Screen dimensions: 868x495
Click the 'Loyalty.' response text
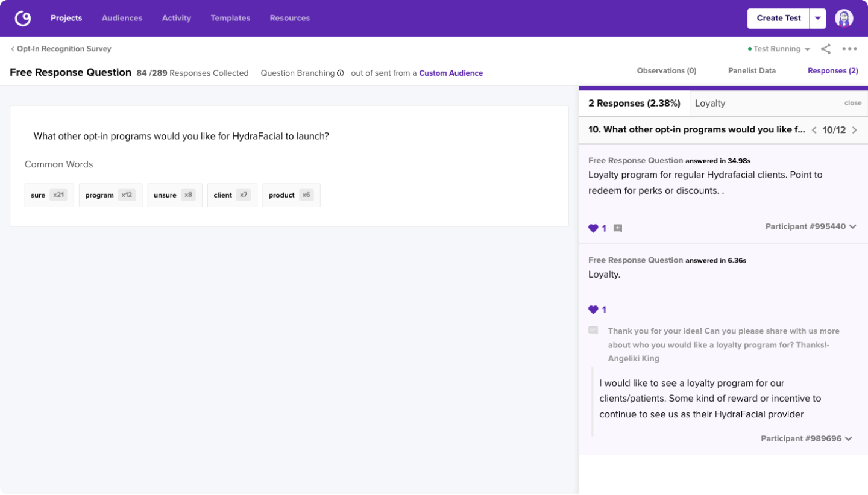click(x=604, y=275)
